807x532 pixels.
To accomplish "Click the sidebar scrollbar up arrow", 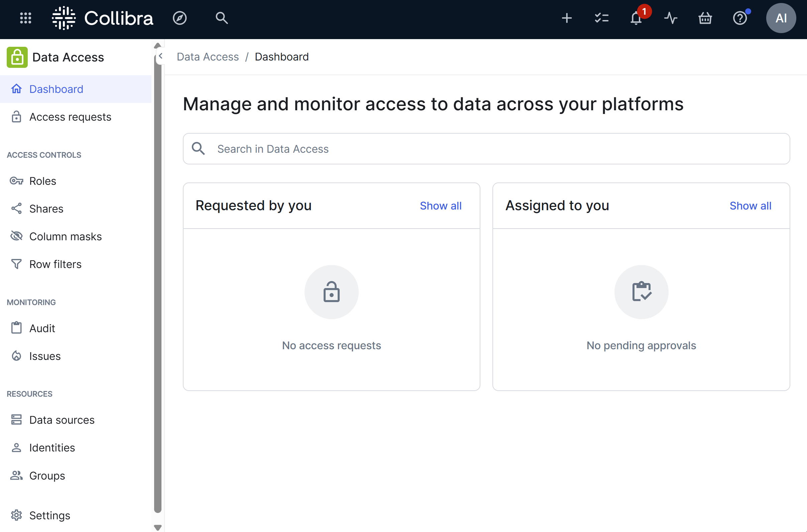I will [x=157, y=45].
